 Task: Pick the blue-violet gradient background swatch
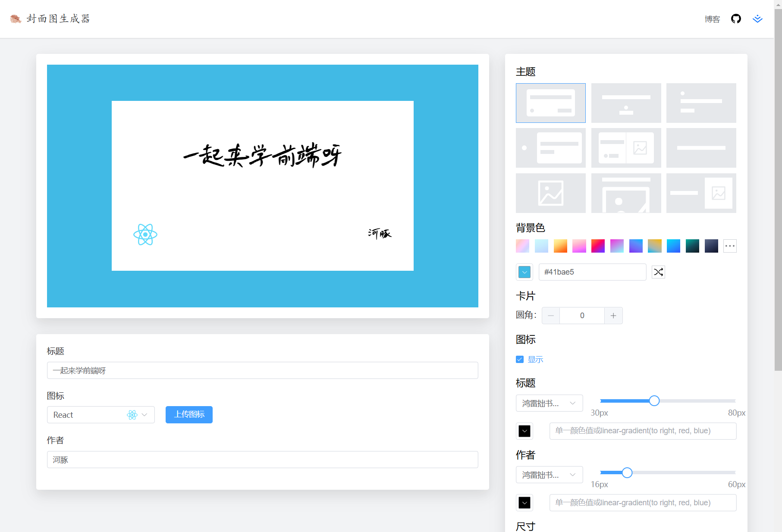pyautogui.click(x=636, y=246)
